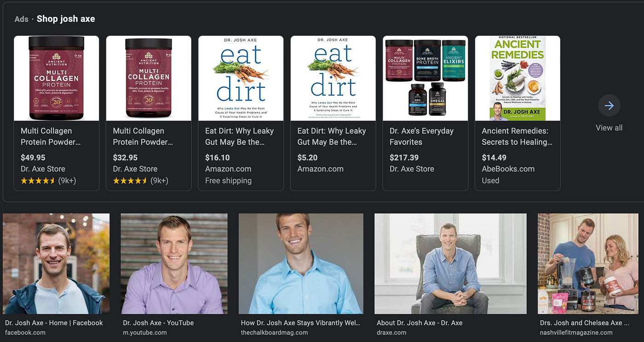Open the View all link
The image size is (644, 342).
[609, 128]
